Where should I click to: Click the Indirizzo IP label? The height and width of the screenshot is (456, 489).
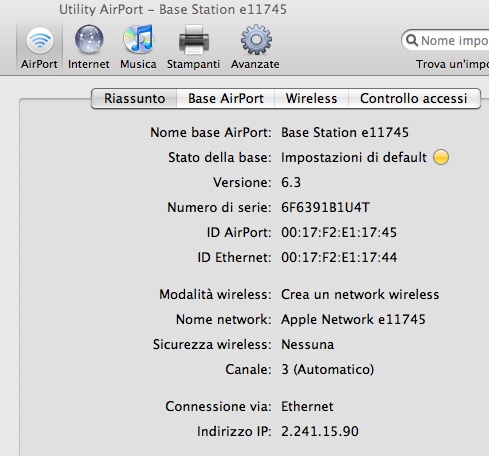point(234,432)
